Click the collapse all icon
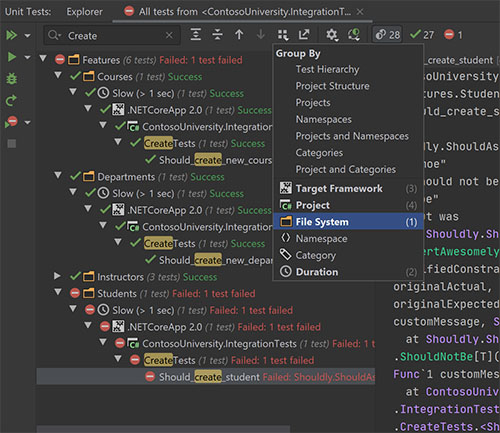The image size is (500, 433). pyautogui.click(x=217, y=35)
